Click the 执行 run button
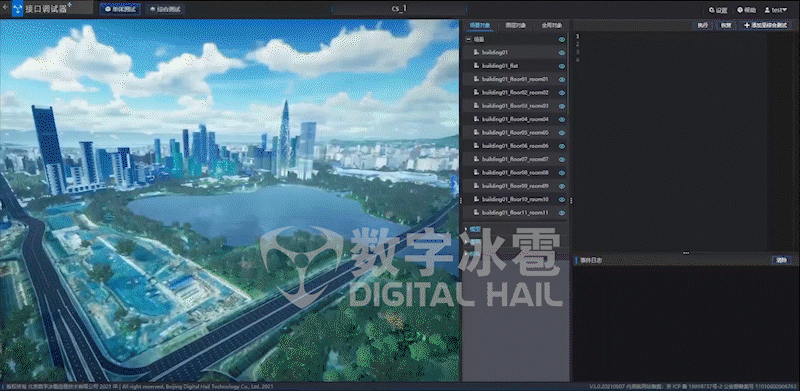The image size is (800, 391). pos(703,25)
